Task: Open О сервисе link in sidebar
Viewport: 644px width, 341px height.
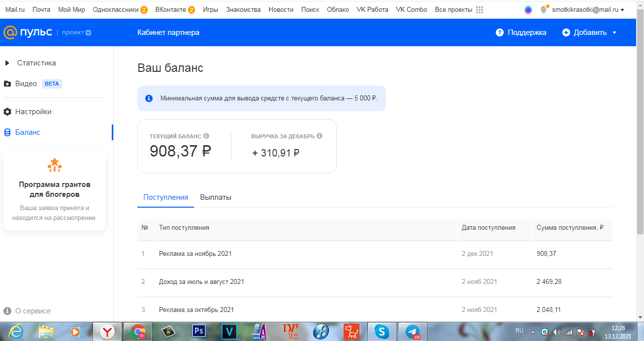Action: 27,311
